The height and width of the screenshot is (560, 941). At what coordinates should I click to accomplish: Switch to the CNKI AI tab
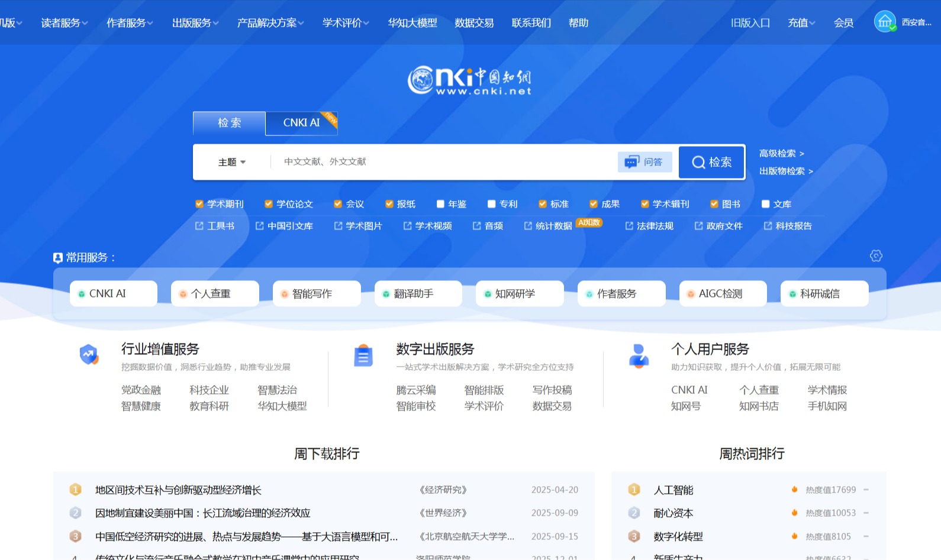point(301,123)
